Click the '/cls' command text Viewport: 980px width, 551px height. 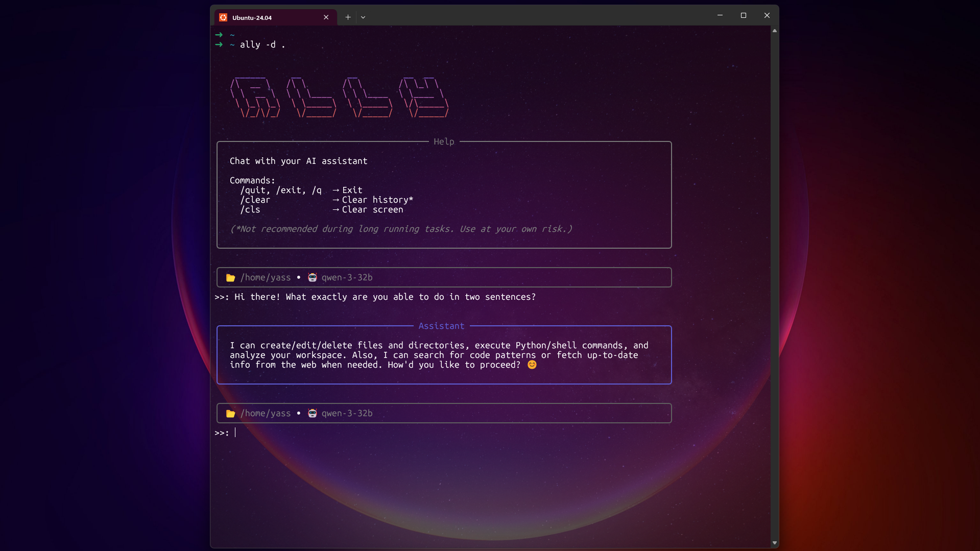pyautogui.click(x=250, y=209)
